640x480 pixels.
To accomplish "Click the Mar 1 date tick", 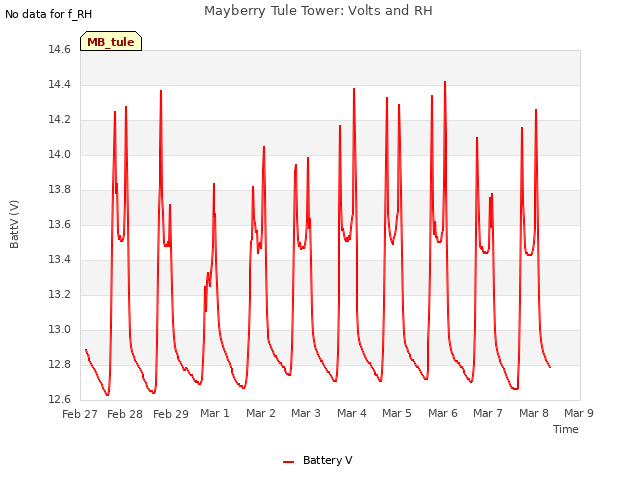I will pos(215,413).
